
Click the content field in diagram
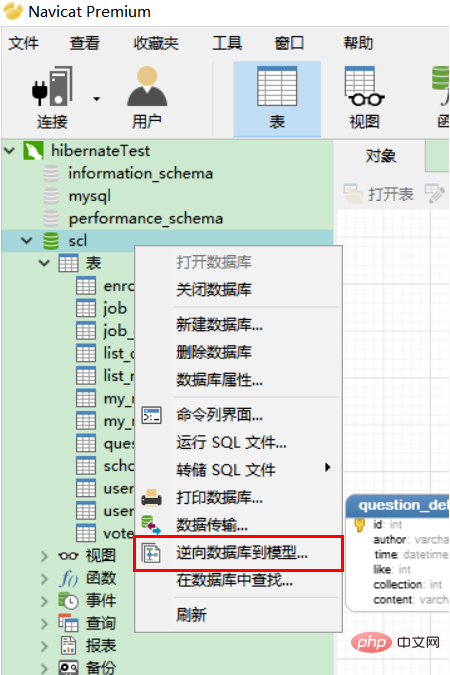pyautogui.click(x=411, y=600)
